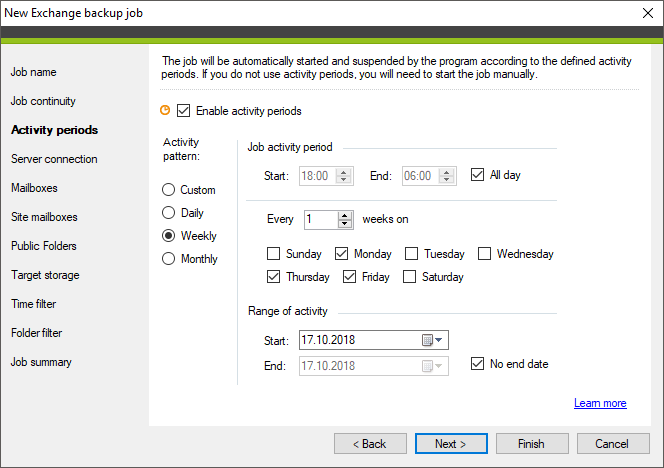Click the orange activity clock icon
The height and width of the screenshot is (468, 664).
[165, 111]
